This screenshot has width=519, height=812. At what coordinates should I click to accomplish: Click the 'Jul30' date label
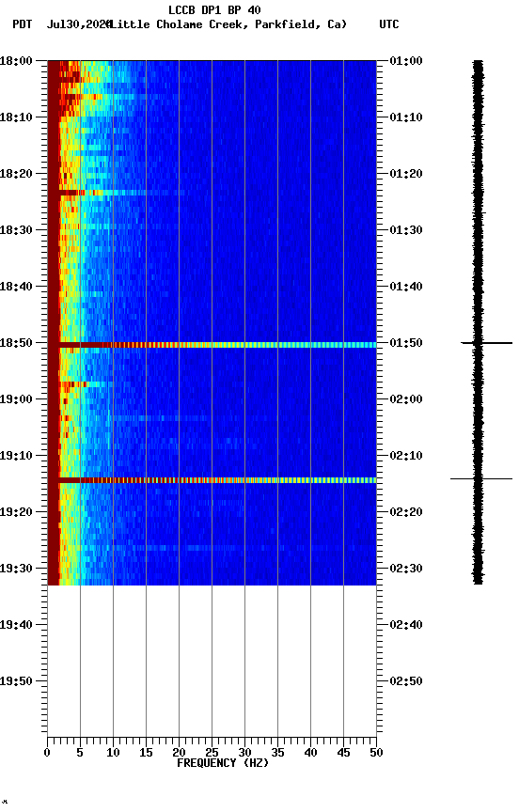[61, 24]
